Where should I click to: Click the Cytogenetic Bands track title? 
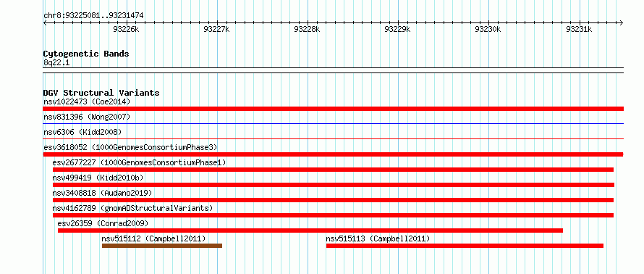point(86,54)
